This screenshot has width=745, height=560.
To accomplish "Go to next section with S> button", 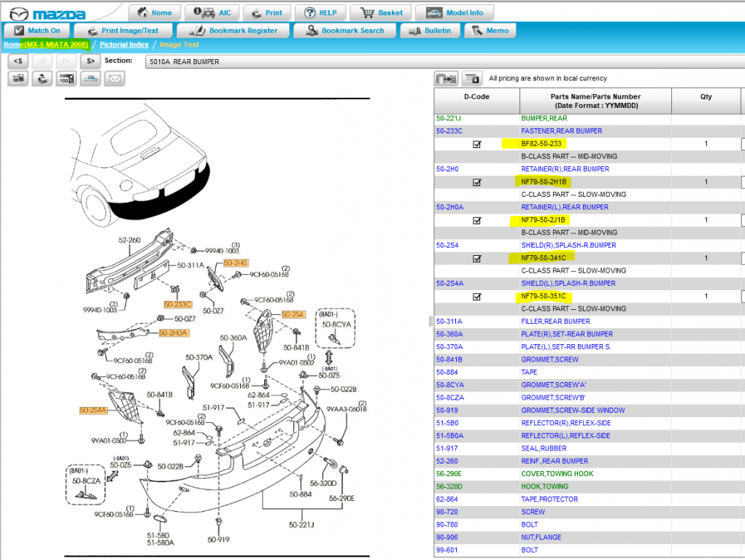I will point(90,61).
